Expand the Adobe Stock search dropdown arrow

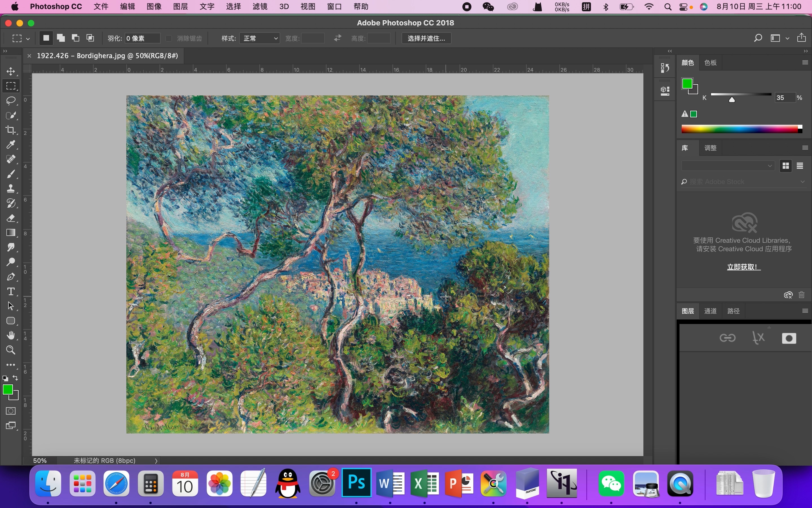(x=803, y=182)
